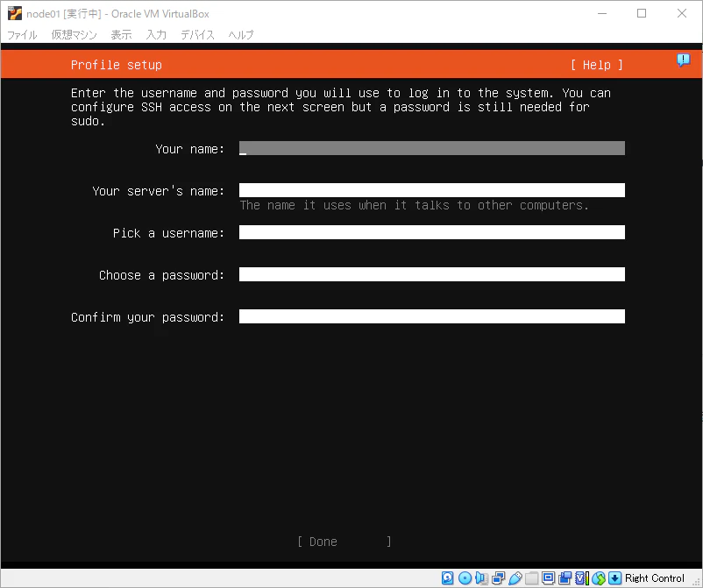This screenshot has width=703, height=588.
Task: Maximize the VirtualBox window
Action: (642, 13)
